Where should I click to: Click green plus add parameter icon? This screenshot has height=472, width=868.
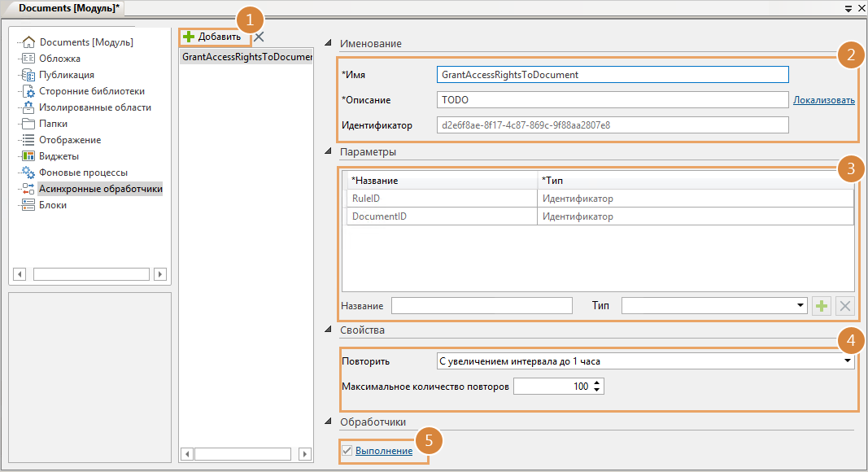[x=822, y=306]
